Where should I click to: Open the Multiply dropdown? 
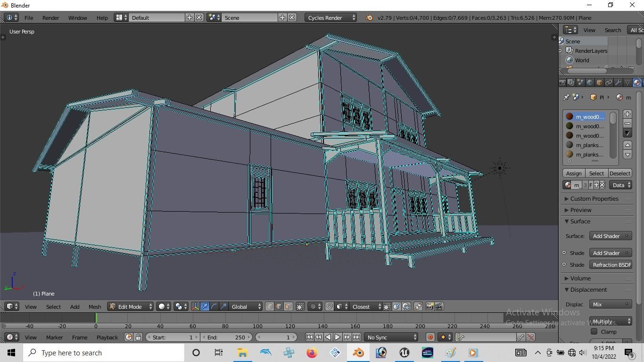pos(611,321)
